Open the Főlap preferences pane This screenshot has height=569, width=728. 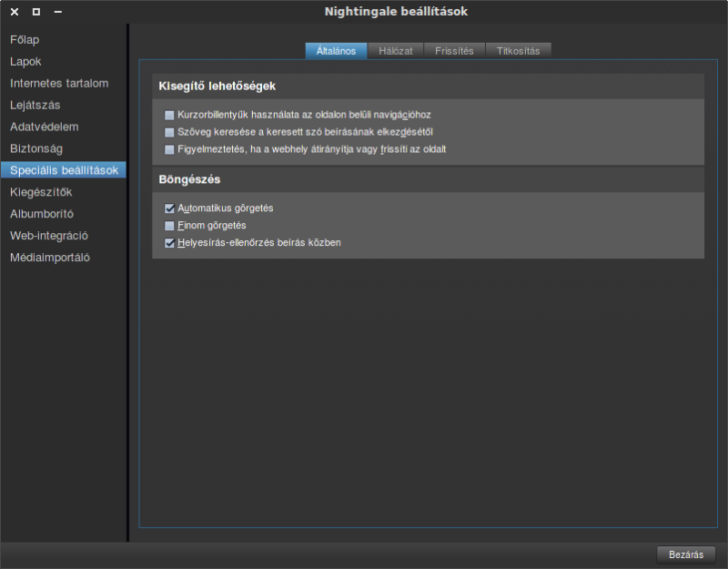[x=63, y=40]
